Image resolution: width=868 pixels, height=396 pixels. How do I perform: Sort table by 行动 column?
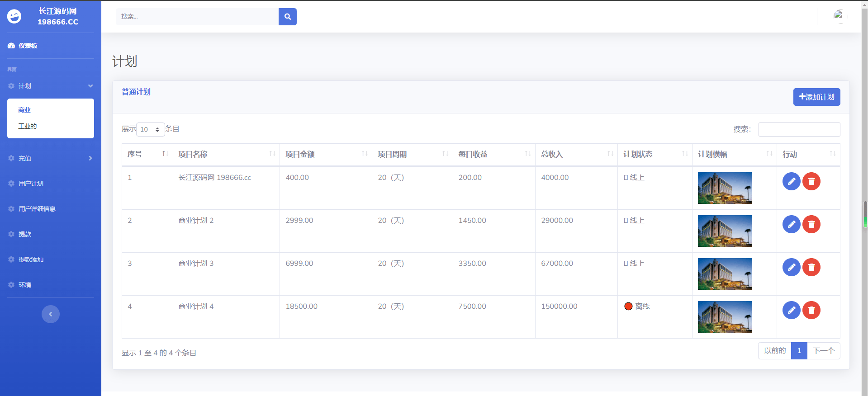pos(808,154)
